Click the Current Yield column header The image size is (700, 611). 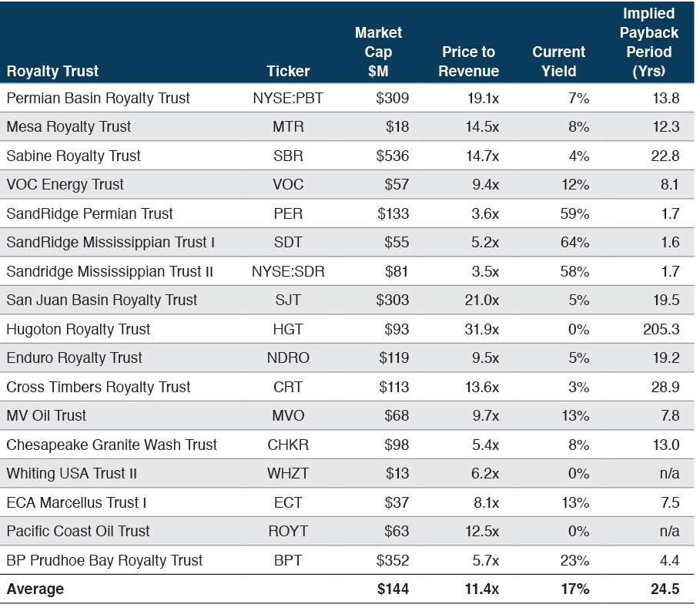(559, 62)
